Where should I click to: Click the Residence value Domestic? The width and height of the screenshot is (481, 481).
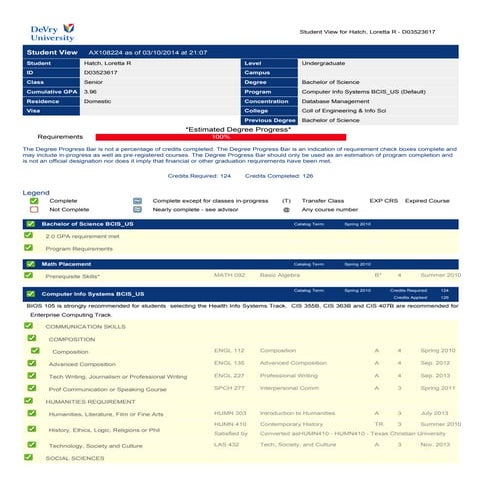click(x=97, y=101)
